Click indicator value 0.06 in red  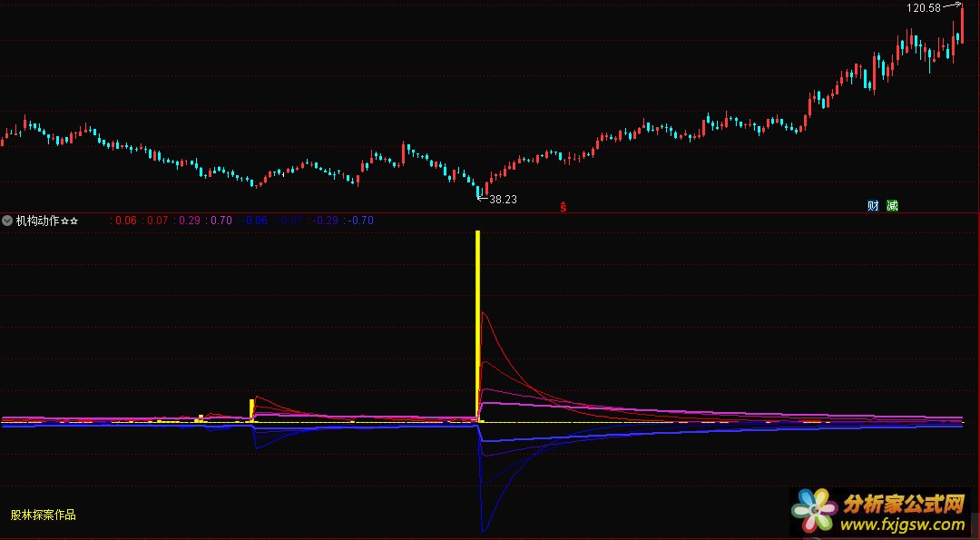coord(125,221)
